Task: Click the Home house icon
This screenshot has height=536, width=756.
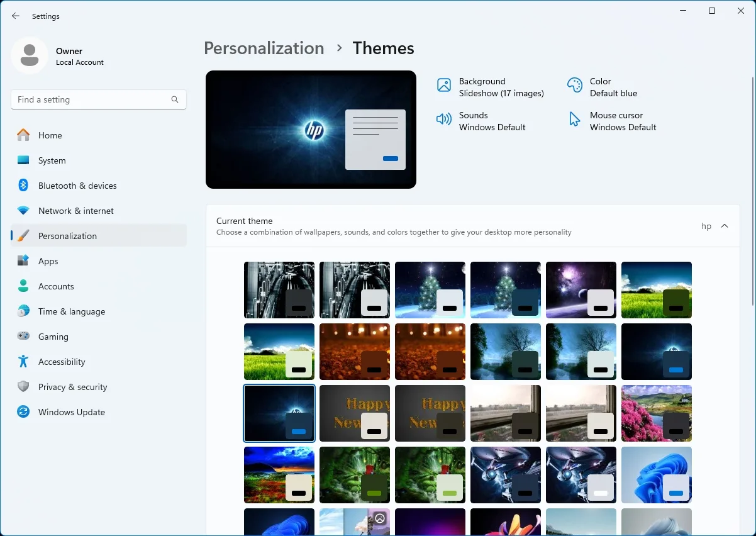Action: (x=23, y=135)
